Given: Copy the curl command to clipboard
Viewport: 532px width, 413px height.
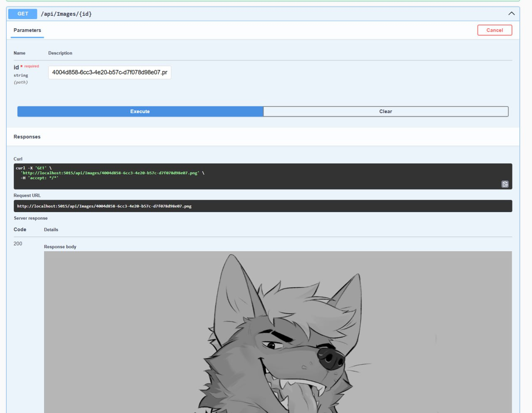Looking at the screenshot, I should pyautogui.click(x=505, y=184).
